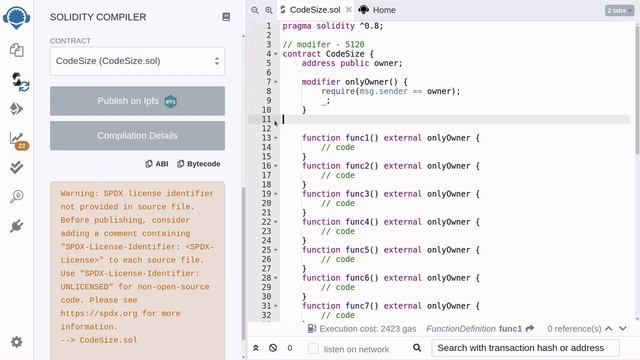Click the compiler panel vertical scrollbar

point(244,264)
